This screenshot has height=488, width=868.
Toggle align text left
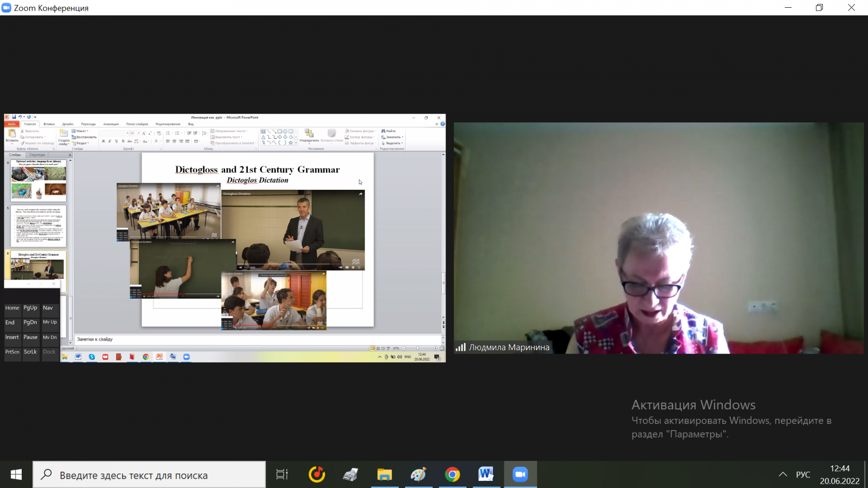(168, 141)
